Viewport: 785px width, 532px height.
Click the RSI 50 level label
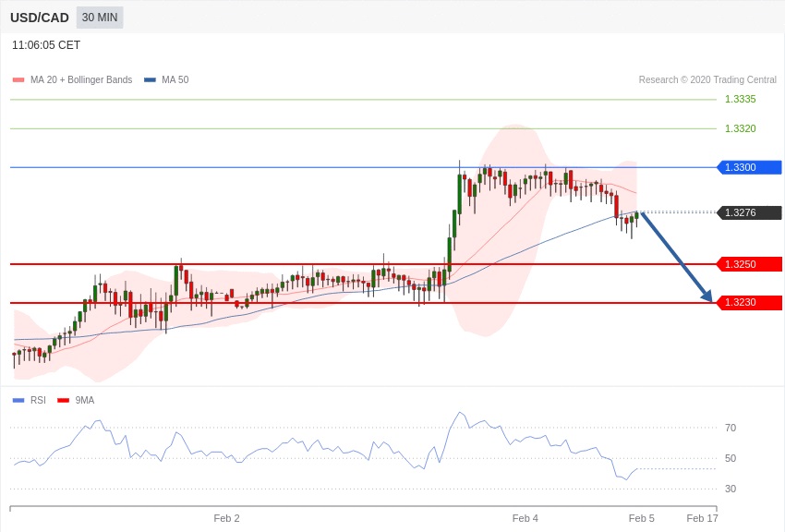(731, 458)
